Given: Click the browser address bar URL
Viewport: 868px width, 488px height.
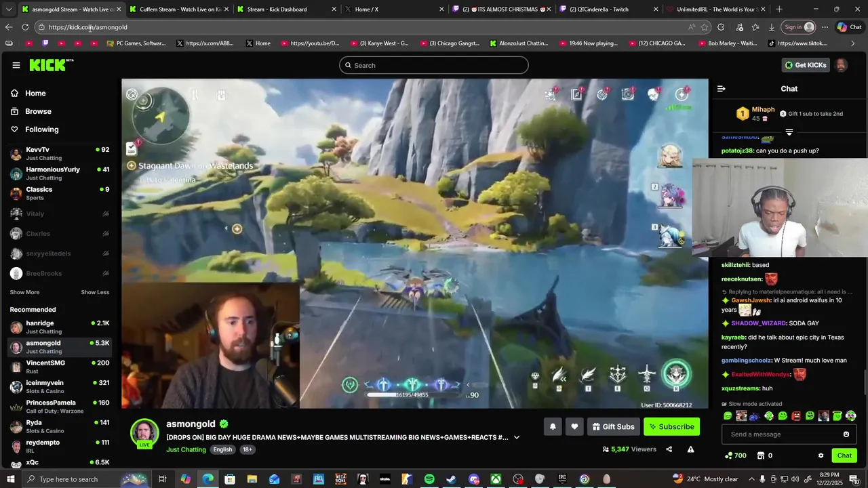Looking at the screenshot, I should tap(88, 27).
